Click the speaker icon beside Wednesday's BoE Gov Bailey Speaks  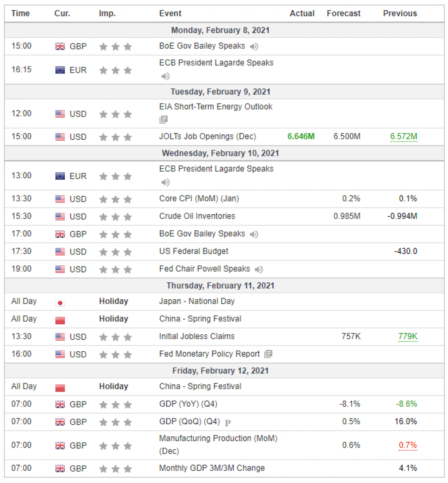click(254, 234)
